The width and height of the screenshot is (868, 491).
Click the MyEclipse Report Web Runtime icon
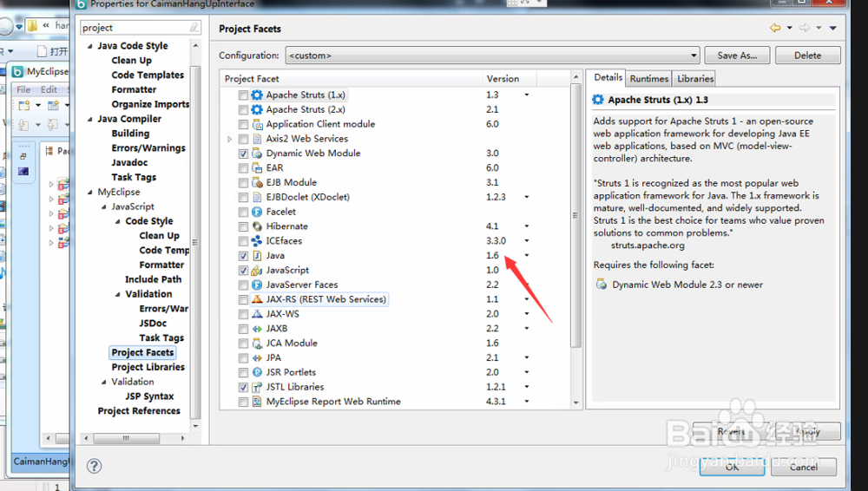pos(257,402)
